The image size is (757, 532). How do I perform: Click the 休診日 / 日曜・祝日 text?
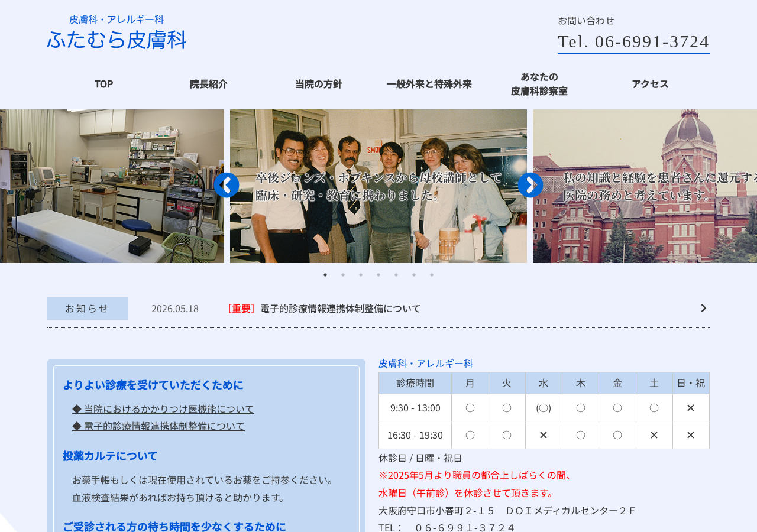point(420,458)
